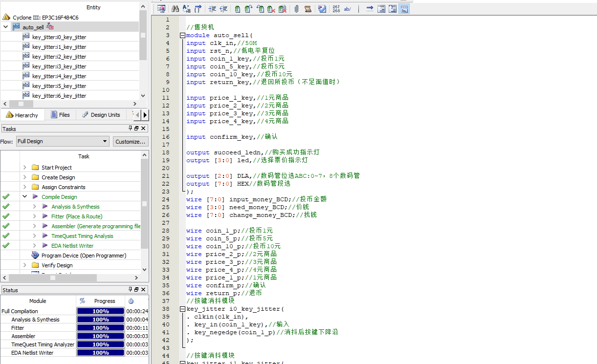Viewport: 597px width, 364px height.
Task: Click the binoculars Find icon
Action: (x=175, y=9)
